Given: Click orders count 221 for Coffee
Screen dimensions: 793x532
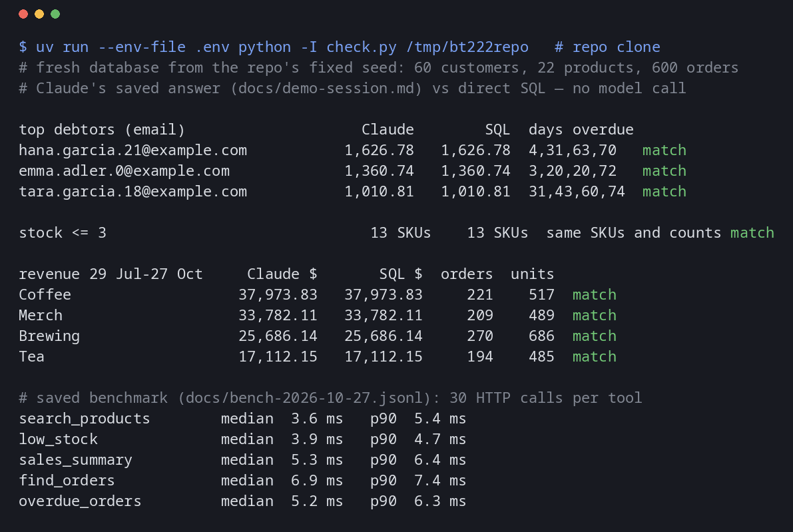Looking at the screenshot, I should [480, 296].
